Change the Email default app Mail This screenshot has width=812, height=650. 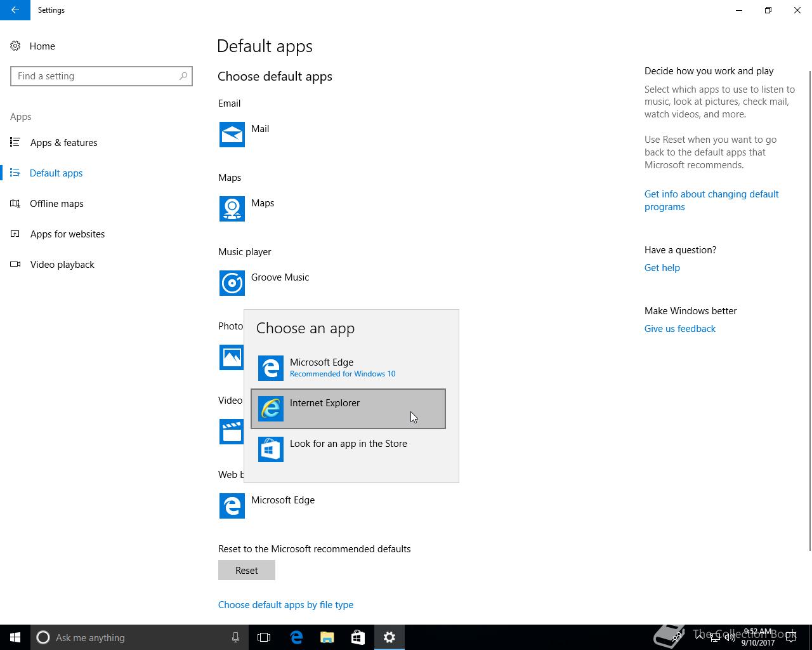pyautogui.click(x=244, y=135)
